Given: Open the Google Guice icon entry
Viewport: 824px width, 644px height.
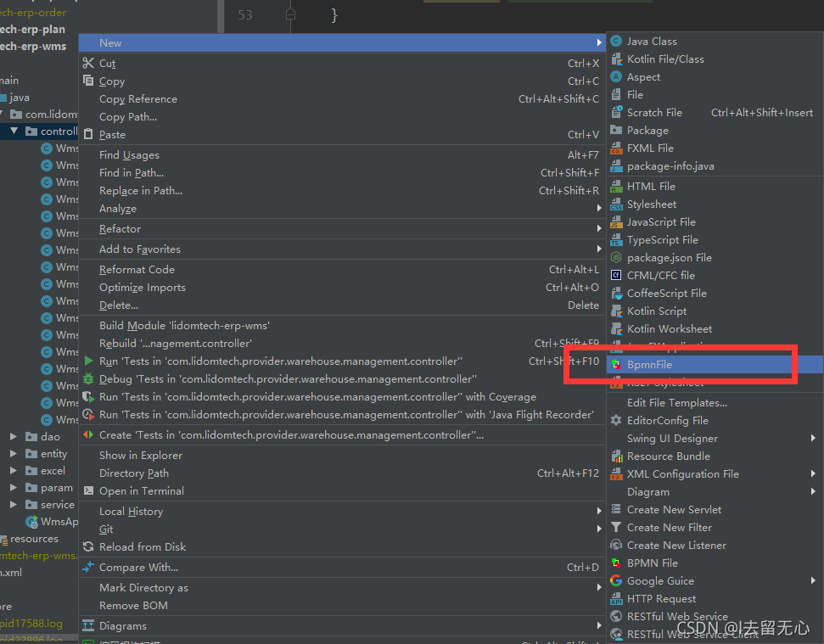Looking at the screenshot, I should coord(616,580).
